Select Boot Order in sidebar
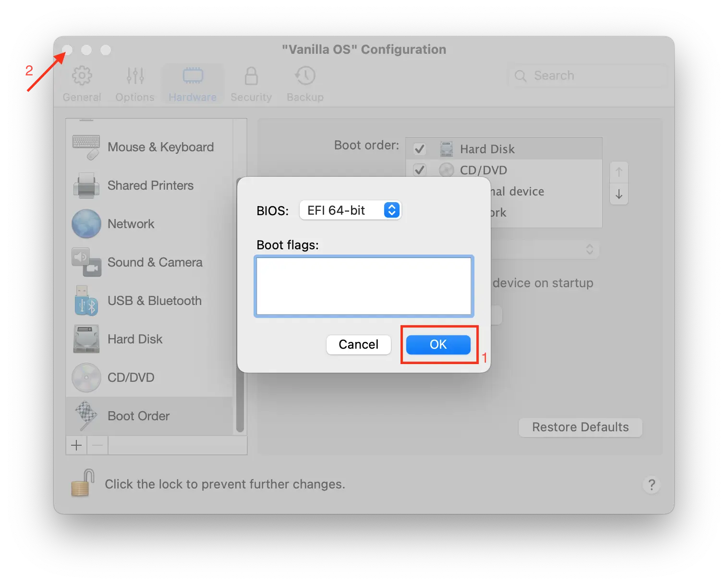 [x=149, y=416]
